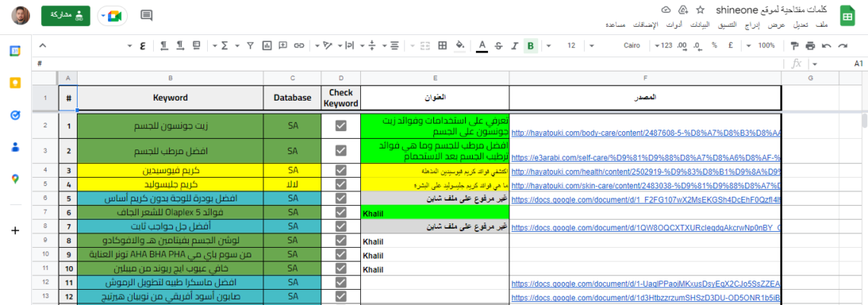Image resolution: width=868 pixels, height=305 pixels.
Task: Open the مساعدة menu
Action: click(x=615, y=25)
